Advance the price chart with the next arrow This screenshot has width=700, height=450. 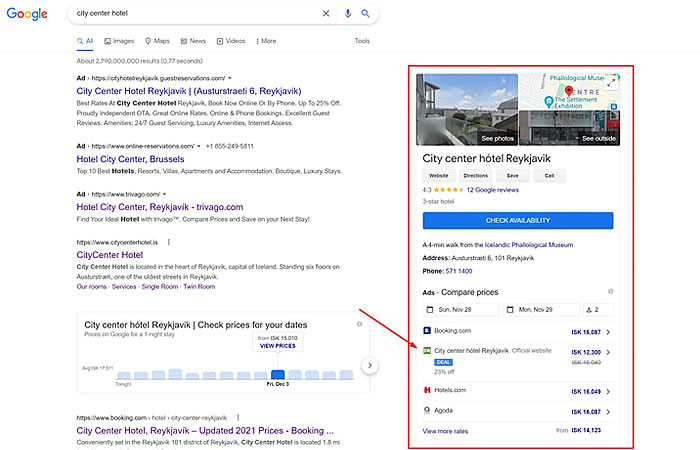pyautogui.click(x=370, y=366)
